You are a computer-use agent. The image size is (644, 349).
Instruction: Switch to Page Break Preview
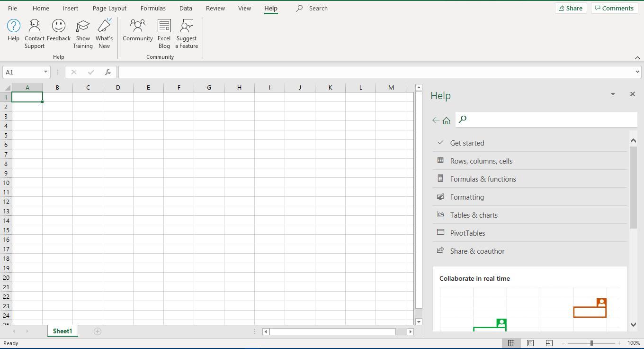(x=549, y=343)
